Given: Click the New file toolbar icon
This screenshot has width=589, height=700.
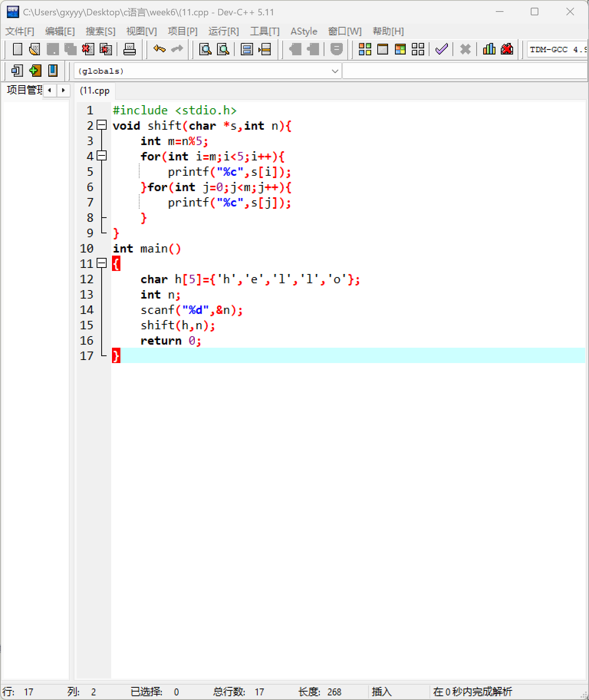Looking at the screenshot, I should coord(18,49).
